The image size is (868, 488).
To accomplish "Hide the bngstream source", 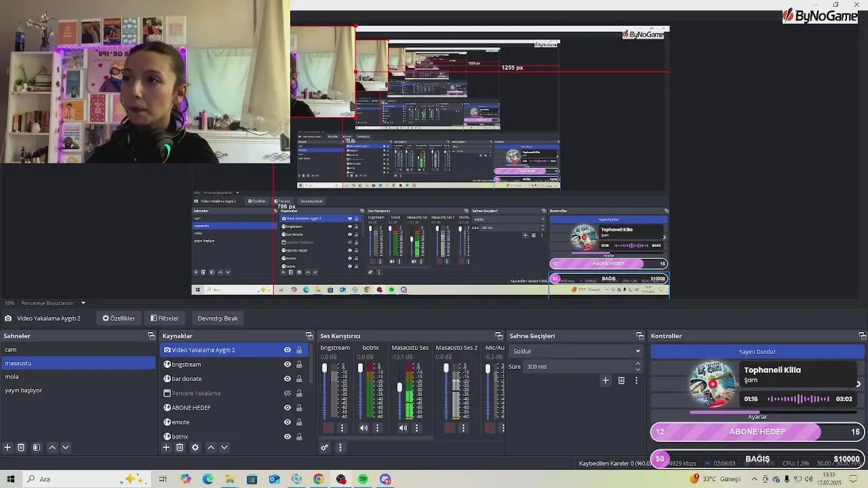I will [x=288, y=365].
